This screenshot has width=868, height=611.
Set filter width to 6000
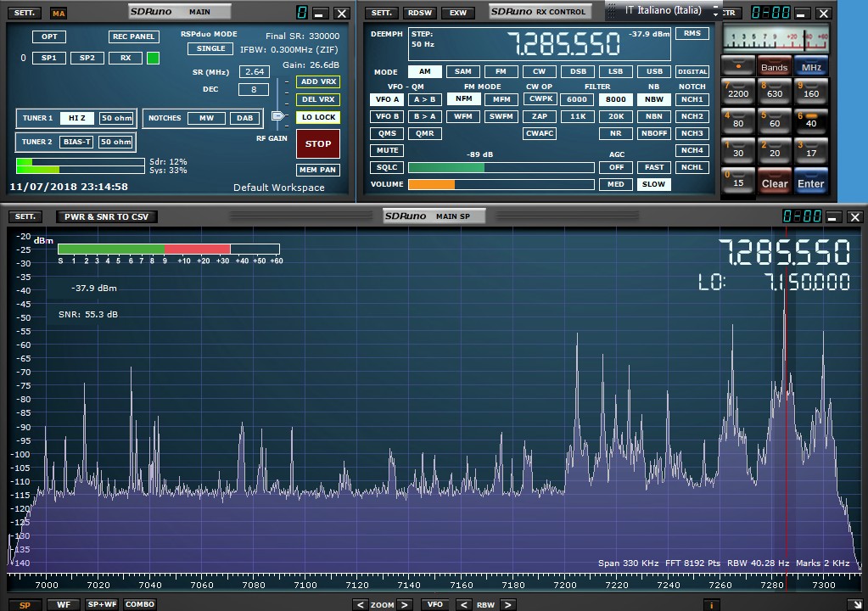(x=577, y=99)
